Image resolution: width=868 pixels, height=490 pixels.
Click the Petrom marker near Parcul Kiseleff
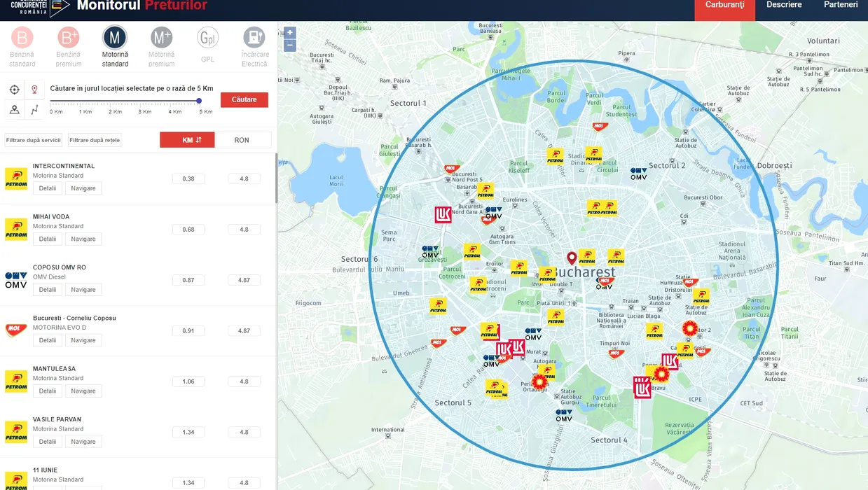(x=556, y=155)
